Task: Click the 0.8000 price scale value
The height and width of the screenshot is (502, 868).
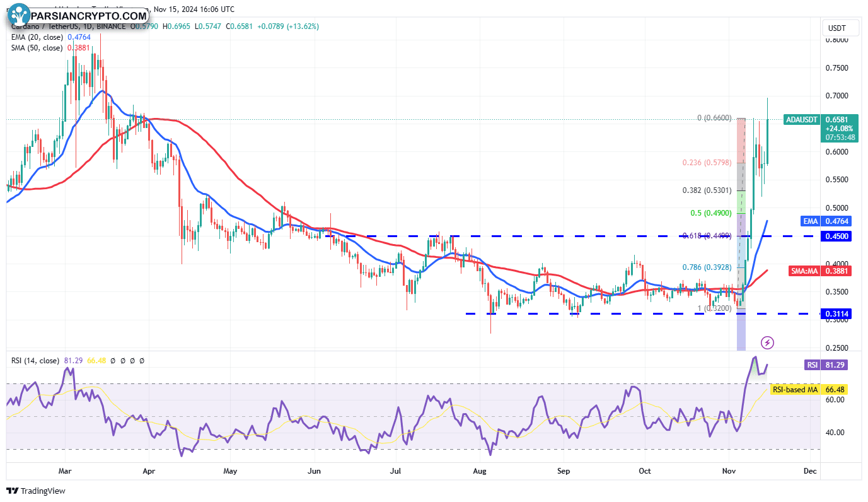Action: coord(837,40)
